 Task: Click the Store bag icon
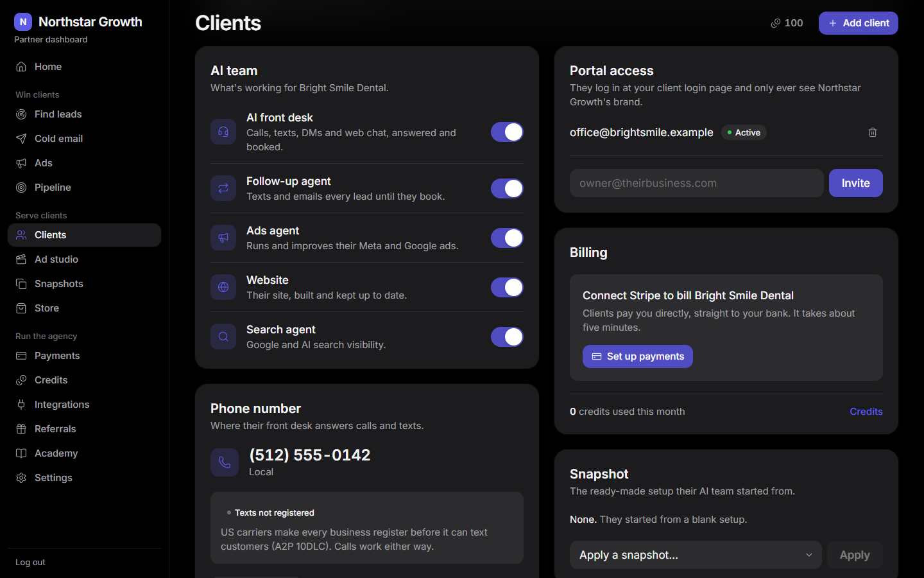21,308
